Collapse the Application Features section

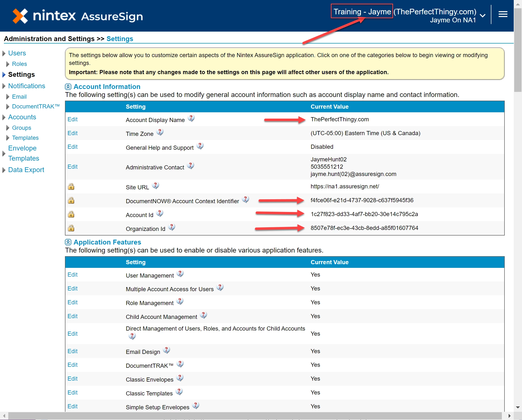click(68, 242)
